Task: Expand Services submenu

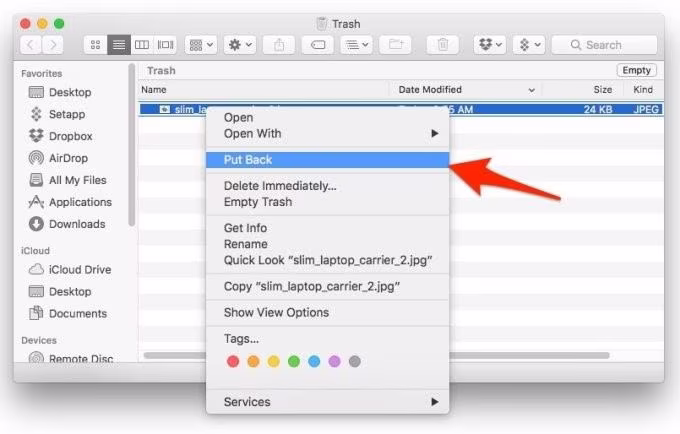Action: click(x=327, y=402)
